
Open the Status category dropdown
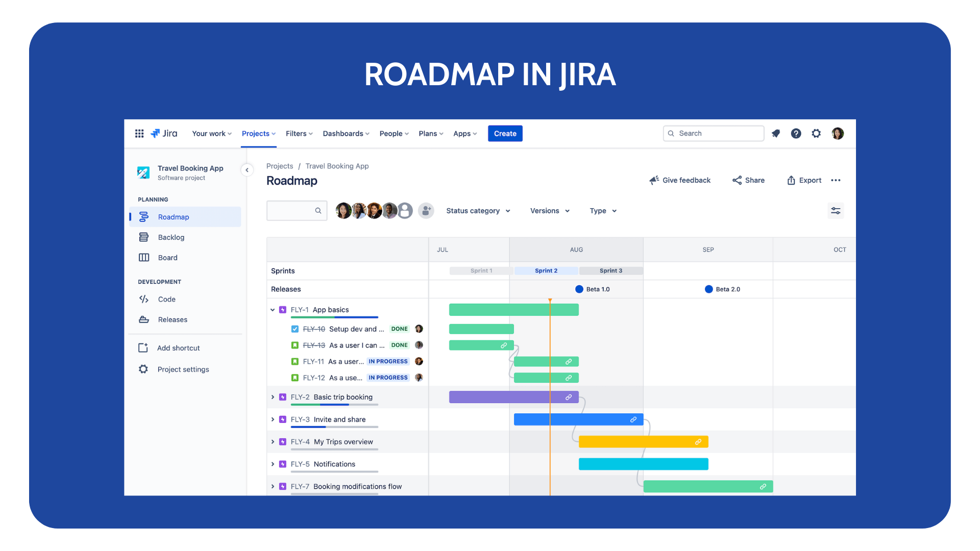478,210
